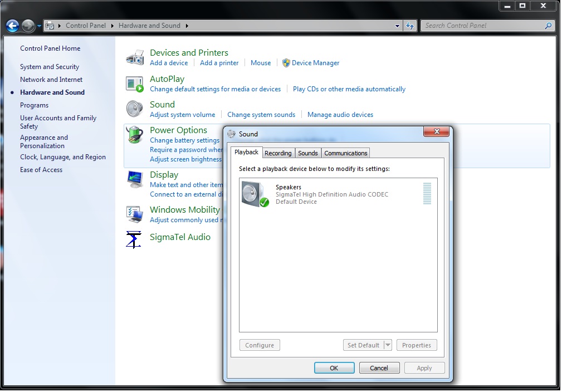Click the Display monitor icon
Screen dimensions: 562x392
[x=135, y=179]
